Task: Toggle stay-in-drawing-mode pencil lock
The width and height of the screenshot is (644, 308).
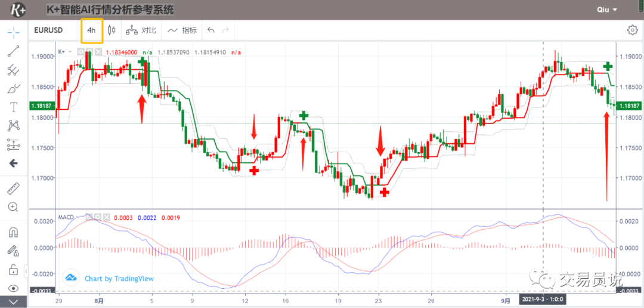Action: (14, 251)
